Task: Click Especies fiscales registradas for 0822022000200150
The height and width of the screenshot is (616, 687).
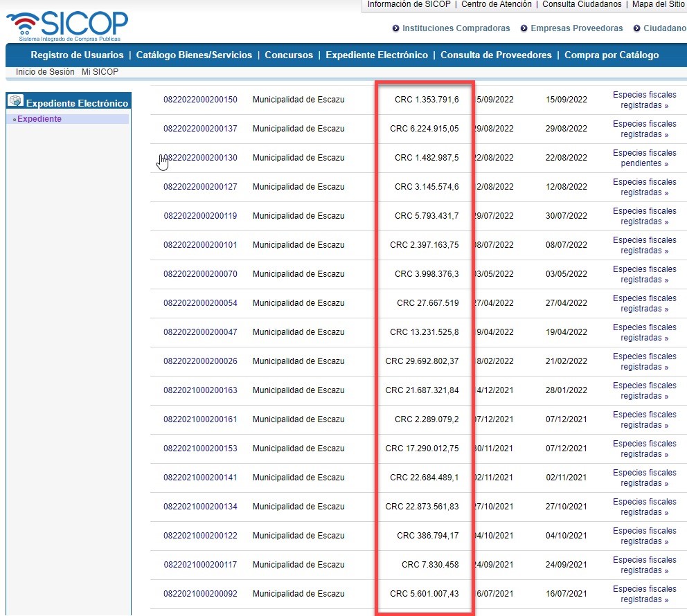Action: pyautogui.click(x=645, y=100)
